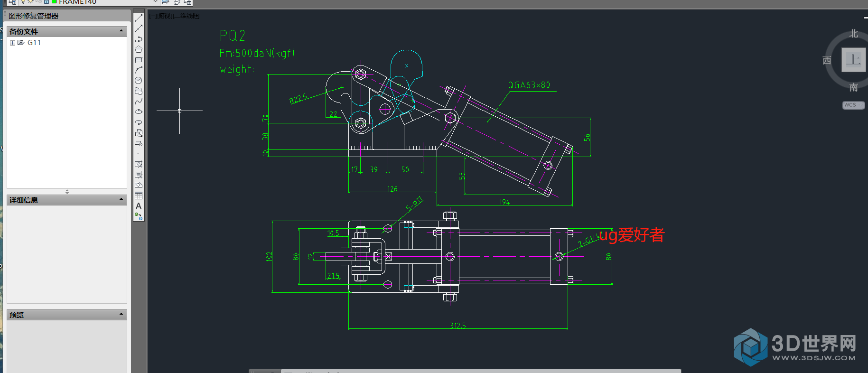Select the Hatch tool

point(139,164)
